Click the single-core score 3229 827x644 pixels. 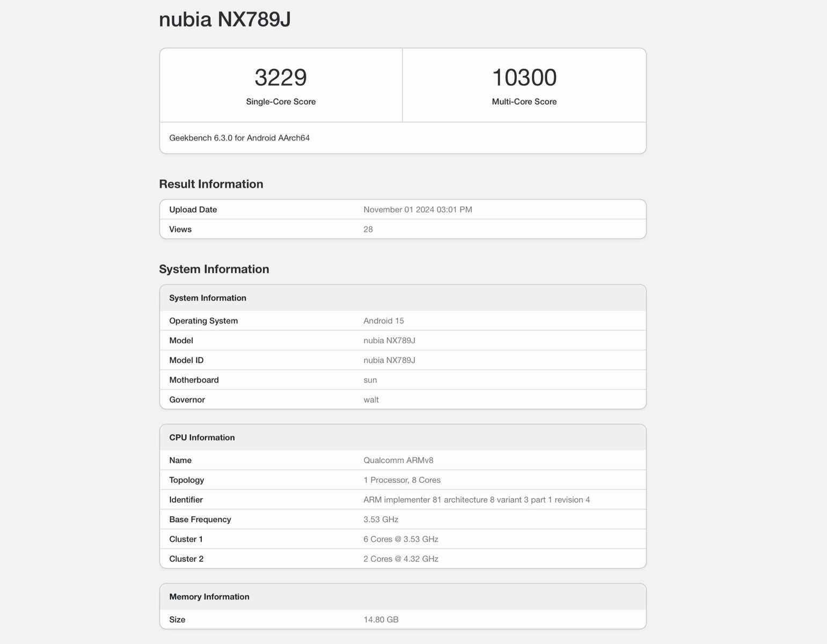pyautogui.click(x=281, y=77)
